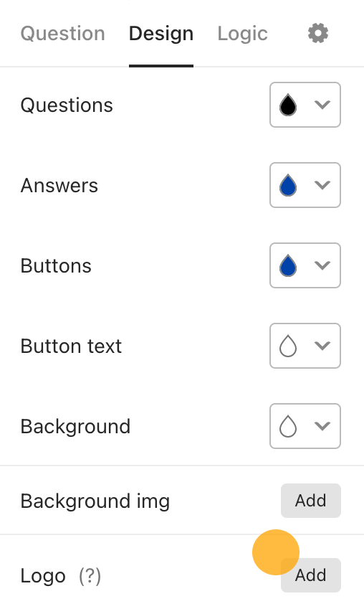This screenshot has height=614, width=364.
Task: Switch to the Logic tab
Action: click(x=242, y=34)
